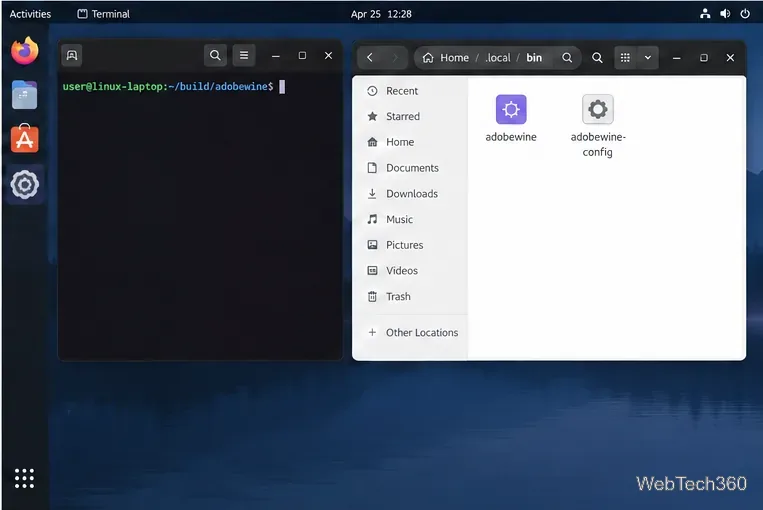Select Home in path bar
Viewport: 763px width, 510px height.
pyautogui.click(x=446, y=58)
